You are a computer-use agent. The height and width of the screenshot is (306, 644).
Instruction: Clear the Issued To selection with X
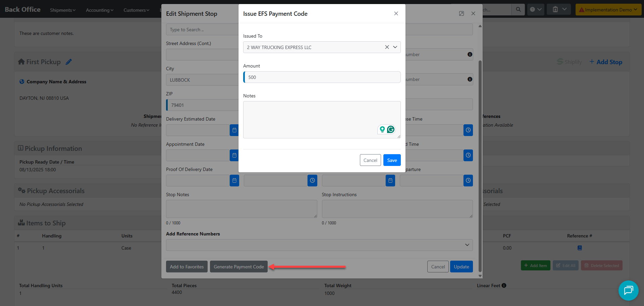(387, 47)
